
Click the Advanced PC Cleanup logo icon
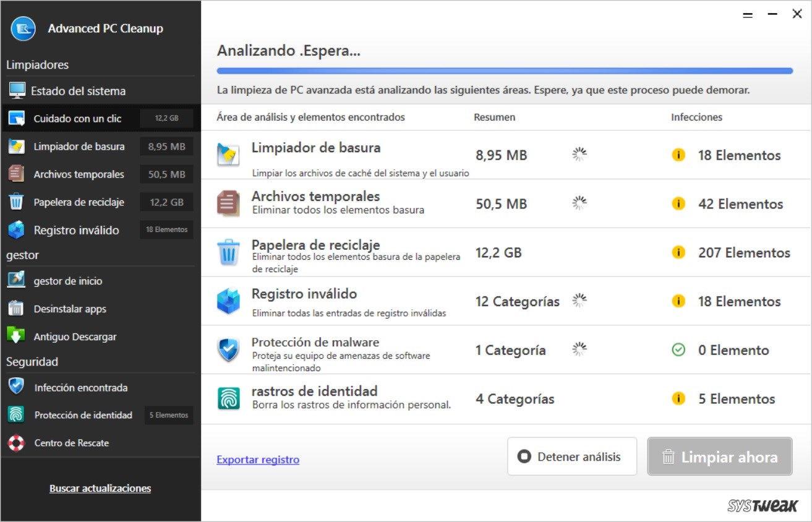[x=24, y=28]
